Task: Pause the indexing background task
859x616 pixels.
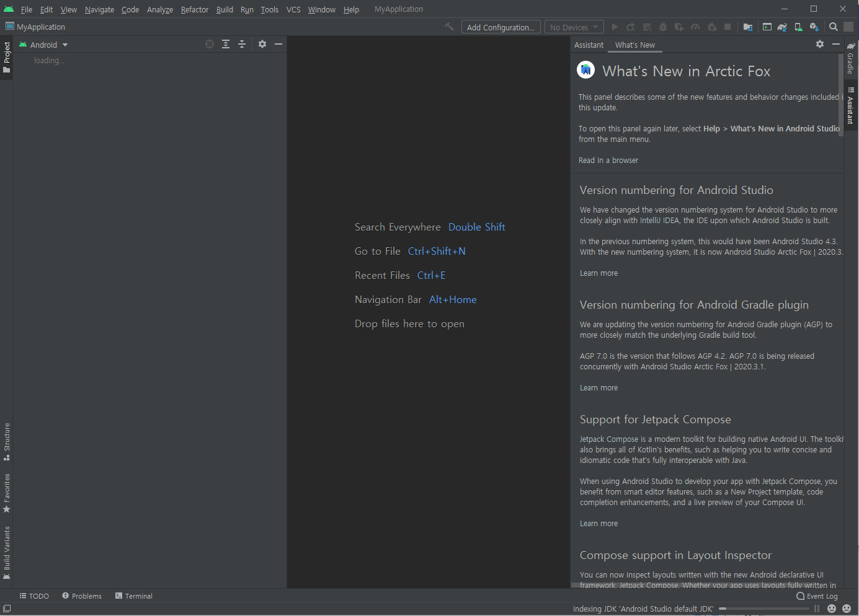Action: point(817,609)
